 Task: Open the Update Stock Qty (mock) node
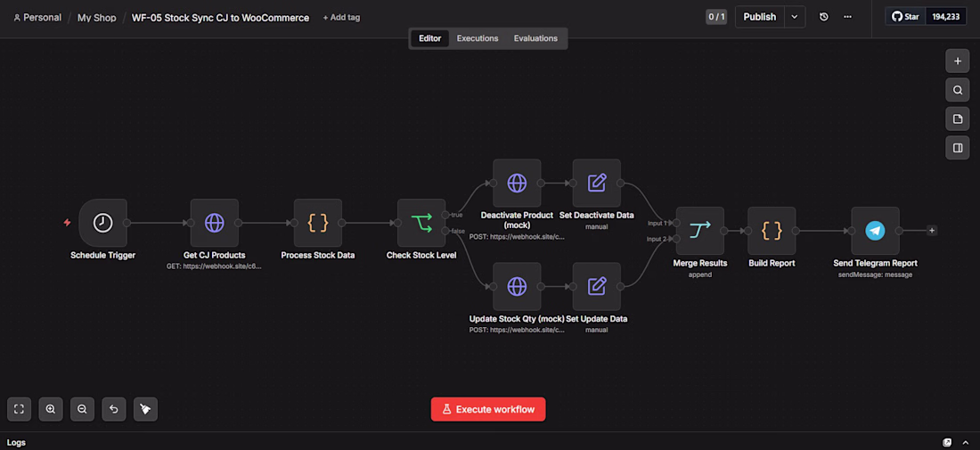pos(517,287)
